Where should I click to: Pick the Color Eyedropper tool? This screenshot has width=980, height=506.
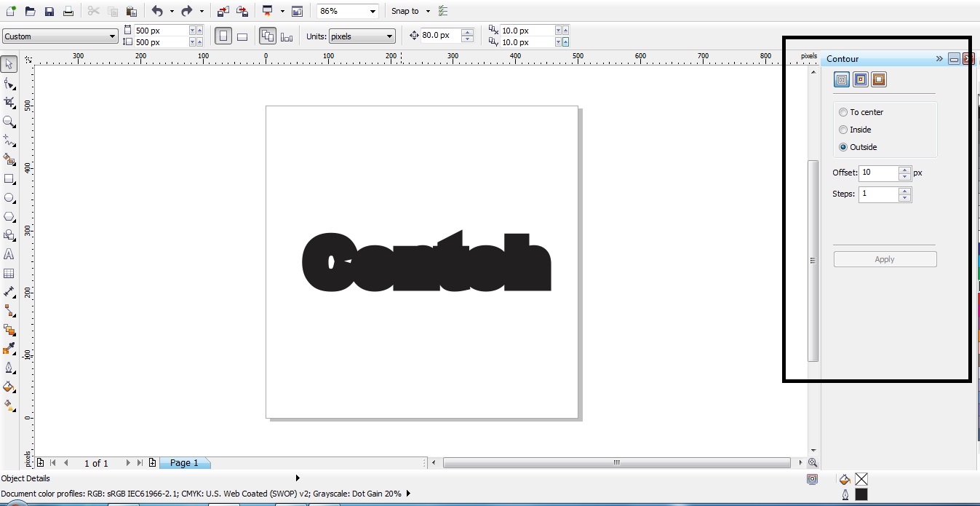click(x=9, y=349)
